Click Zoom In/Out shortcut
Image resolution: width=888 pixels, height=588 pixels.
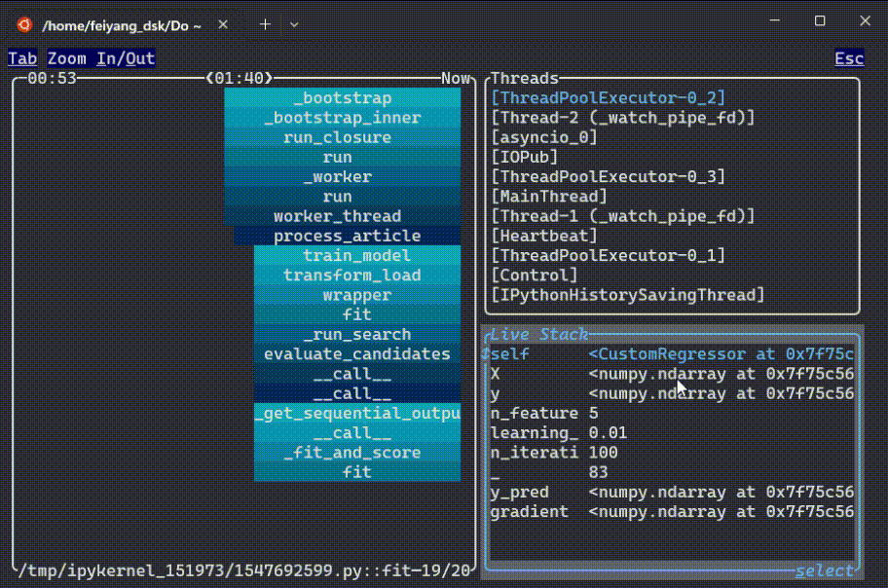[x=101, y=58]
